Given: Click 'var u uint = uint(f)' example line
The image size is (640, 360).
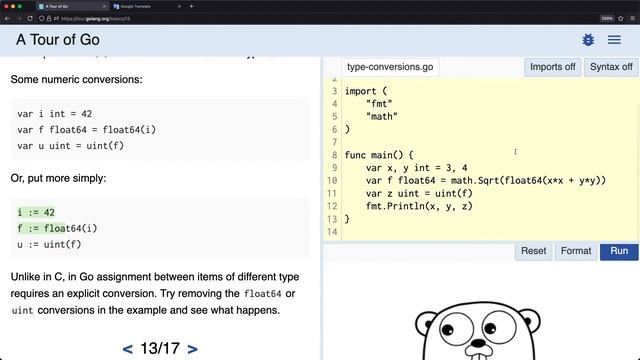Looking at the screenshot, I should [70, 146].
